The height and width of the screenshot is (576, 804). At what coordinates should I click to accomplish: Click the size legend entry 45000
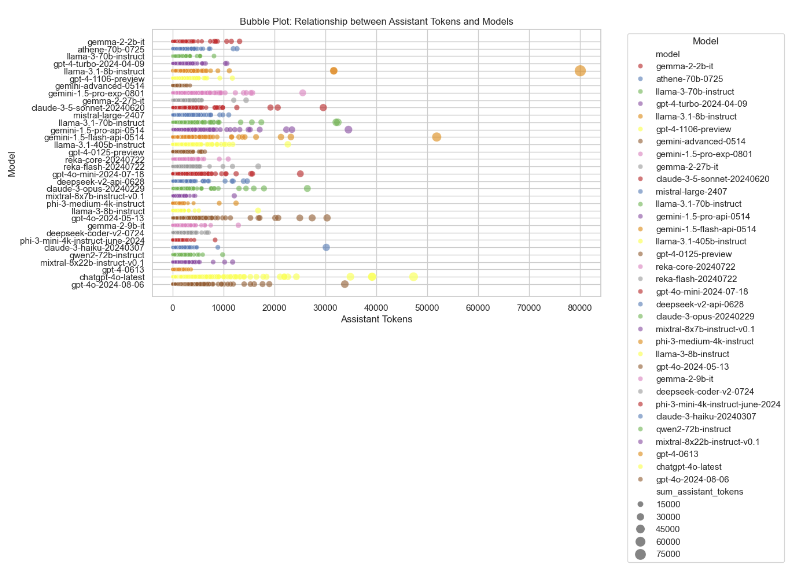point(668,529)
